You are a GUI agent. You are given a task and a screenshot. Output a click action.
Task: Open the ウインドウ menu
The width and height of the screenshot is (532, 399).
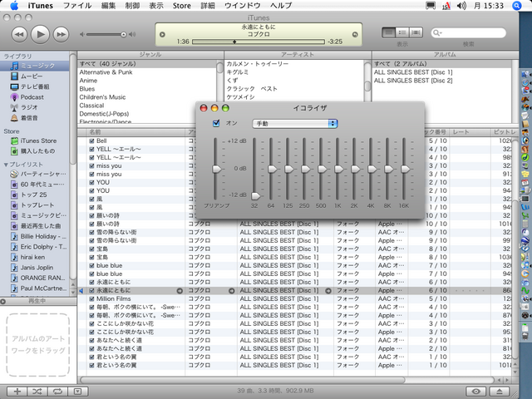[x=243, y=6]
